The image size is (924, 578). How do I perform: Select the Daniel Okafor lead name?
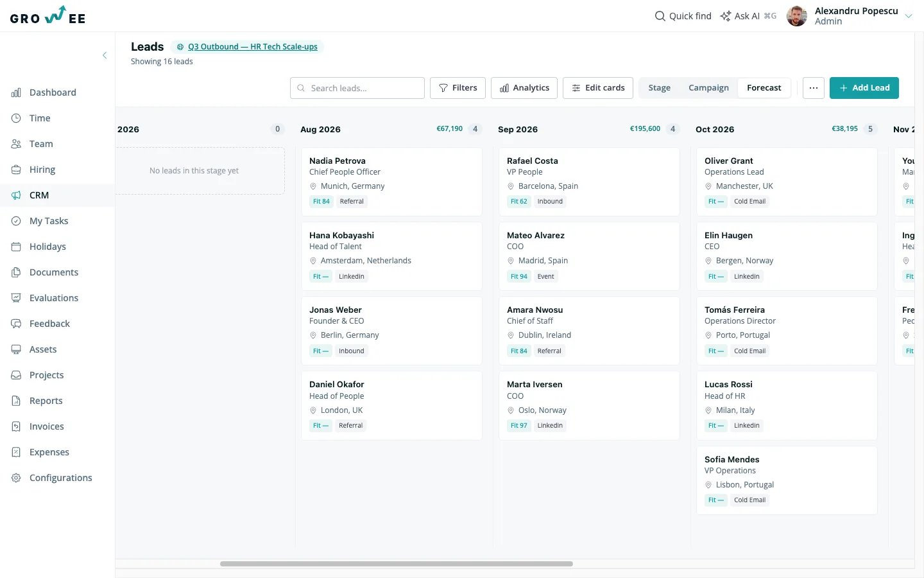(x=336, y=385)
